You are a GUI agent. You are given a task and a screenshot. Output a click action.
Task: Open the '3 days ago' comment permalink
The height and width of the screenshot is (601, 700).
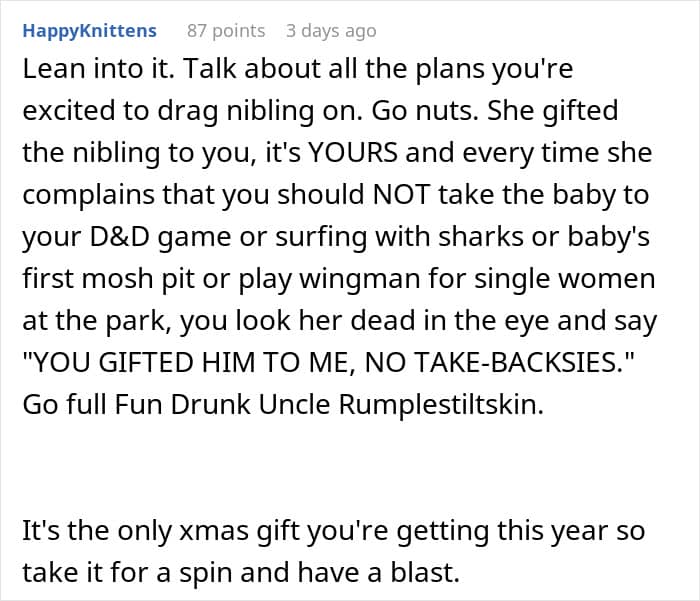coord(331,31)
